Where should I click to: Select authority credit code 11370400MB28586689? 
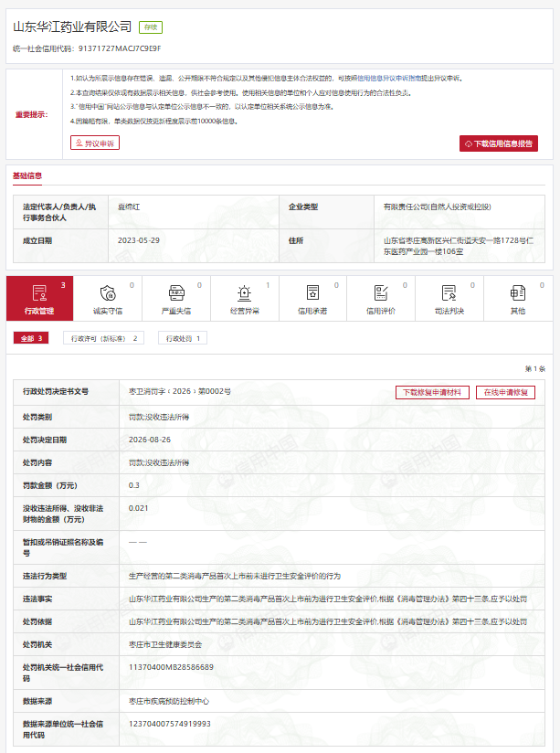(171, 667)
